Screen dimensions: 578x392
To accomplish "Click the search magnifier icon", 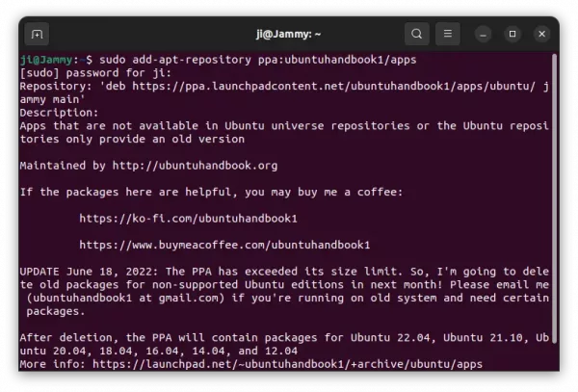I will pos(416,34).
